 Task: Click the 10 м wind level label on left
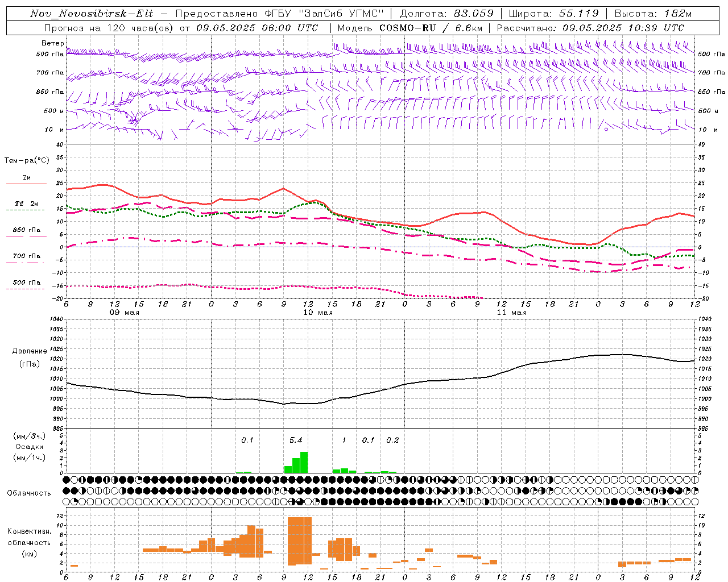tap(55, 130)
